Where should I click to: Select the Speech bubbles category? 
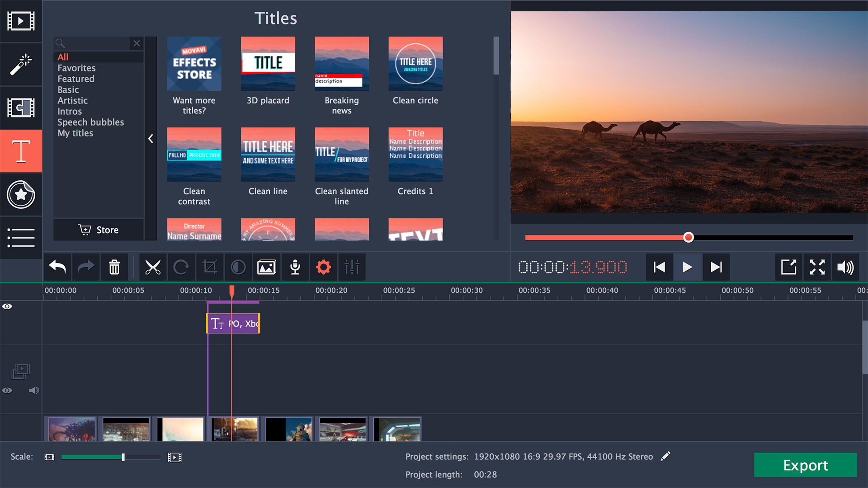click(90, 122)
